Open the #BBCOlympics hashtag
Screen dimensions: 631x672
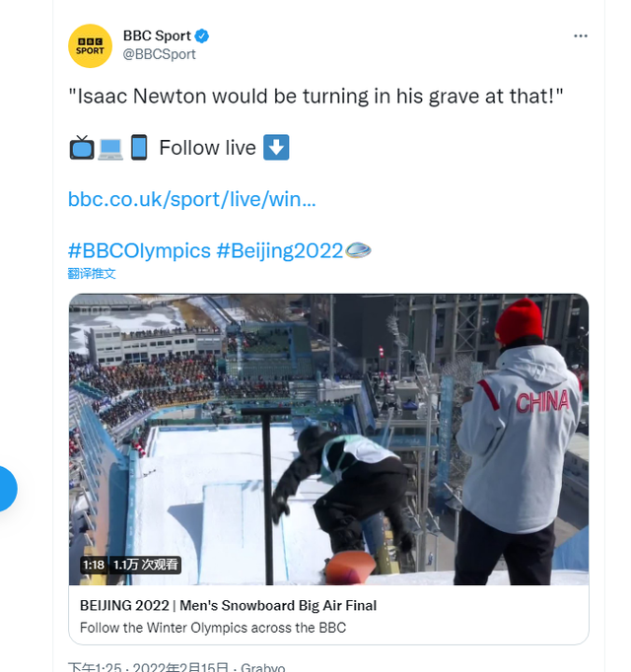tap(139, 250)
